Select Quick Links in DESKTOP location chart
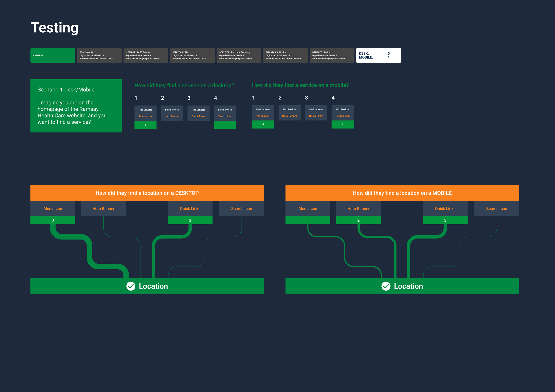This screenshot has width=555, height=392. [x=190, y=209]
